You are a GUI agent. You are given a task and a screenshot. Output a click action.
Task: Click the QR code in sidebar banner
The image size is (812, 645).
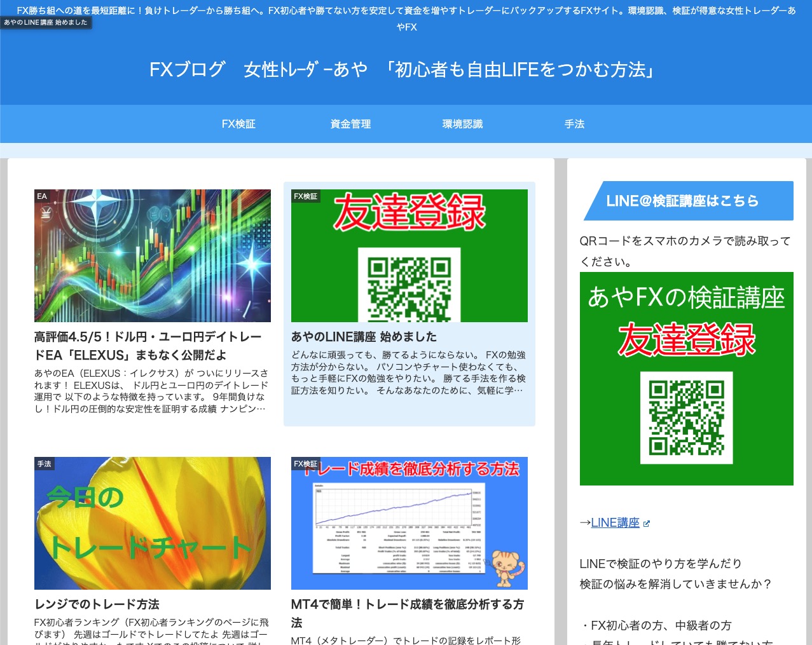pos(686,418)
